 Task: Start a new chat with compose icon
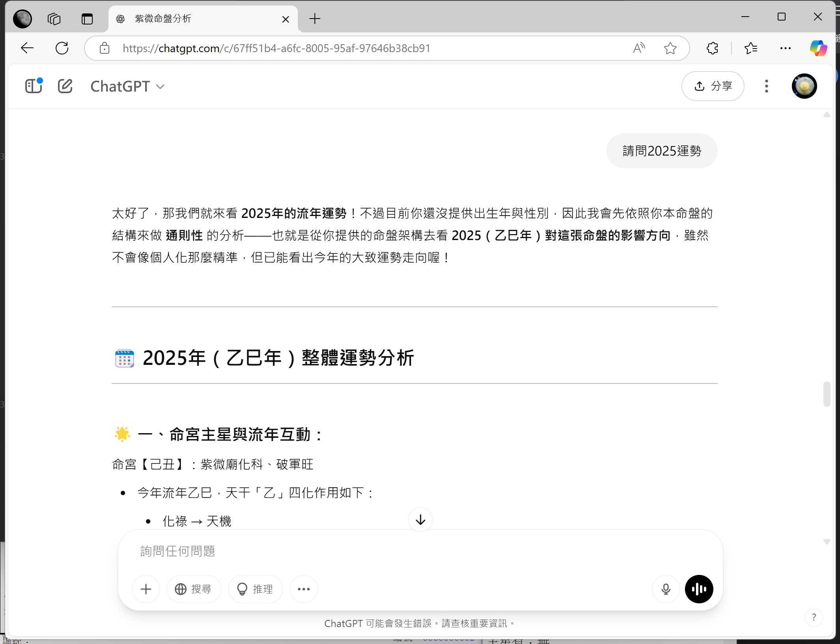65,86
